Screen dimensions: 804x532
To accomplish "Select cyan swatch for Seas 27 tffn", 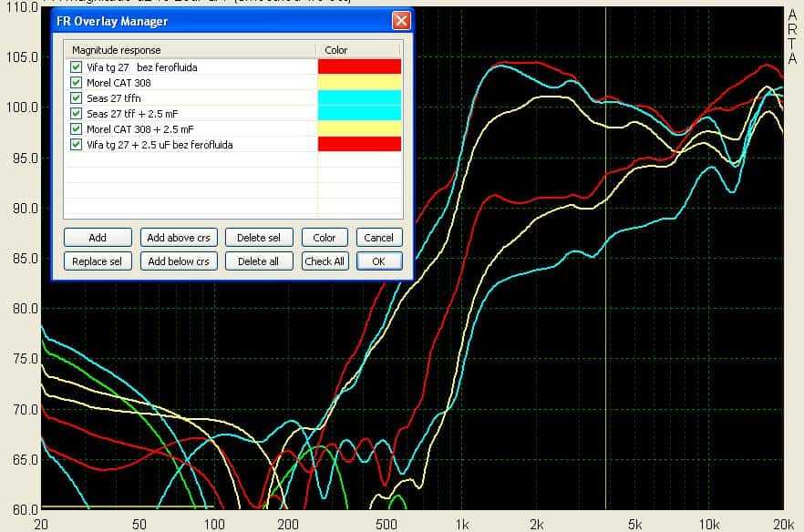I will pyautogui.click(x=359, y=97).
